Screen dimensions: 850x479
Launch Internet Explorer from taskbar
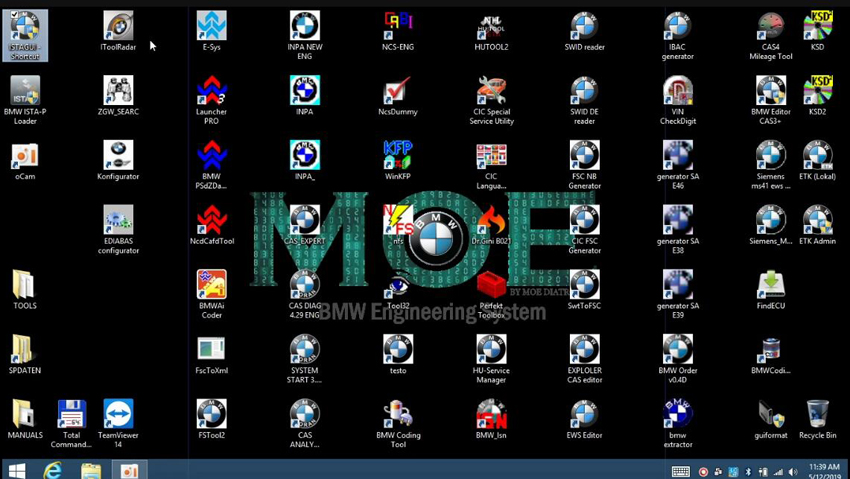pos(53,471)
